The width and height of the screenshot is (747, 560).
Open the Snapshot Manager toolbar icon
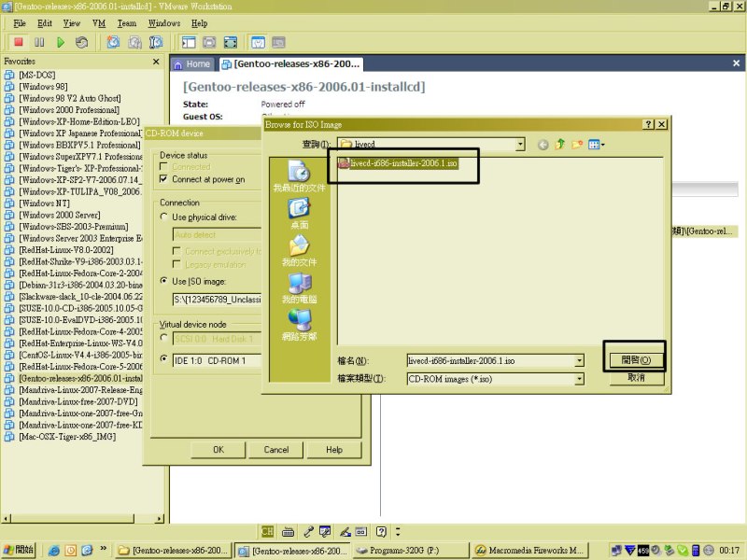156,42
